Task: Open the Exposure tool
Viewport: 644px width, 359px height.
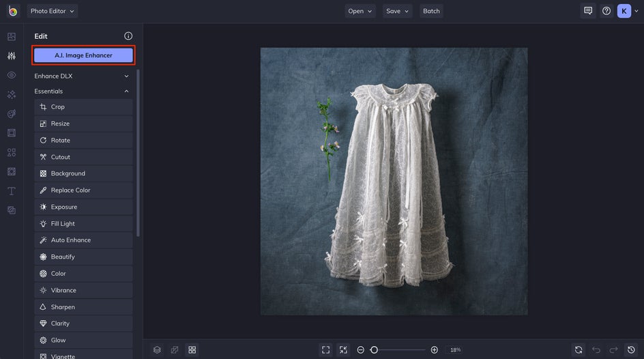Action: pos(83,207)
